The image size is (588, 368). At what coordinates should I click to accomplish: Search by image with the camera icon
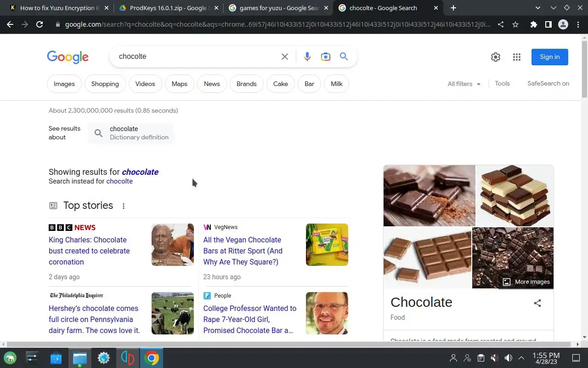tap(326, 57)
